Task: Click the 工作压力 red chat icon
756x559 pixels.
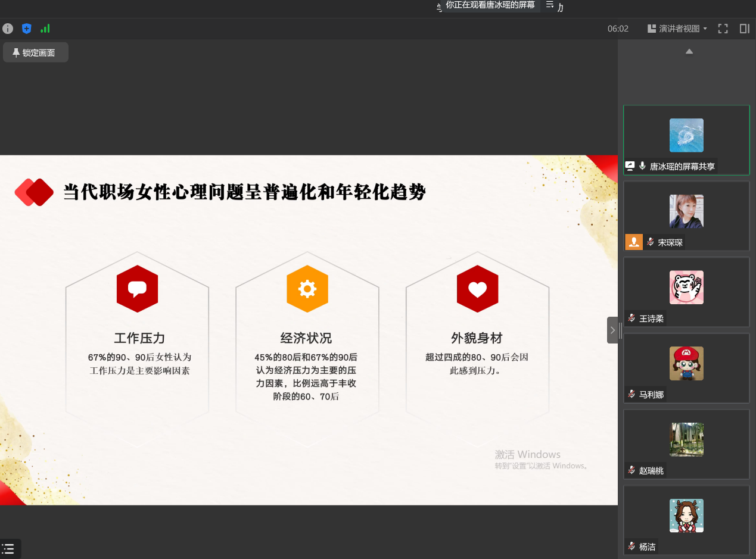Action: pyautogui.click(x=137, y=289)
